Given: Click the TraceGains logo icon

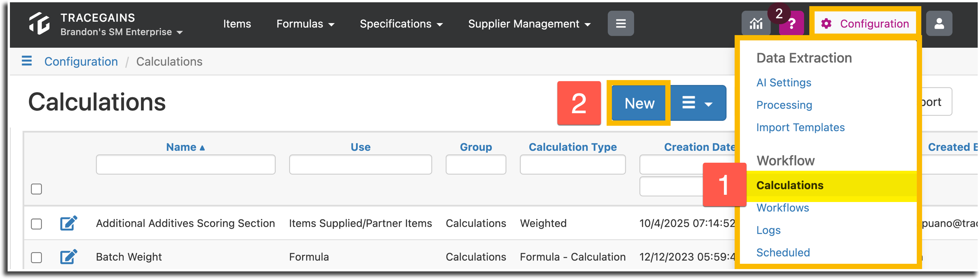Looking at the screenshot, I should tap(39, 23).
